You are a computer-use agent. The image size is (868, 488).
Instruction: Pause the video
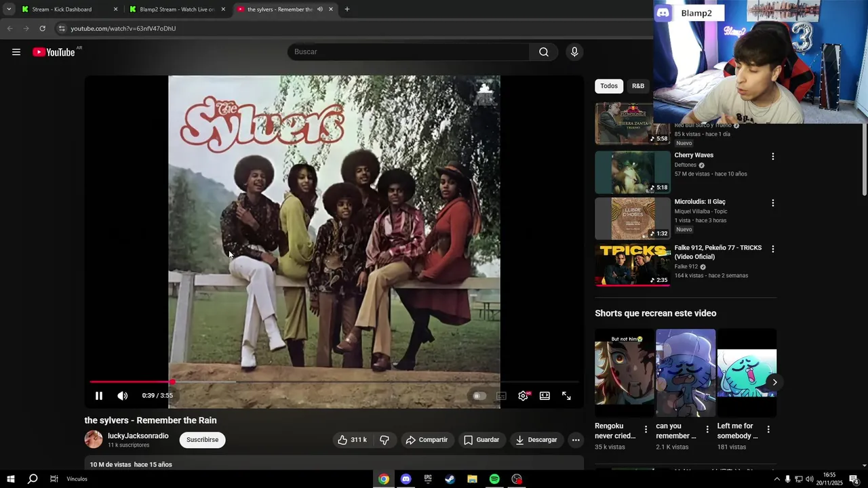coord(99,396)
